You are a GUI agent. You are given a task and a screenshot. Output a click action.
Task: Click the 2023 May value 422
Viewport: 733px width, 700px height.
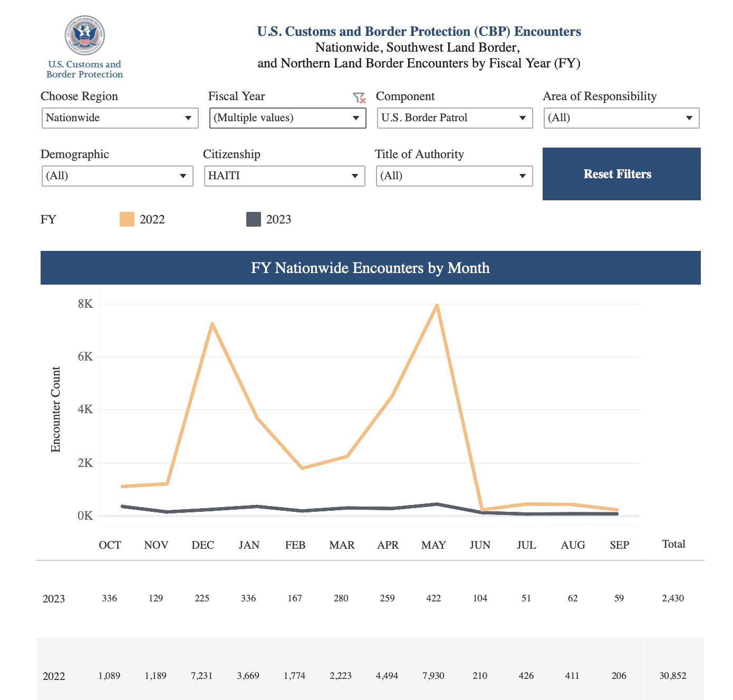coord(433,598)
